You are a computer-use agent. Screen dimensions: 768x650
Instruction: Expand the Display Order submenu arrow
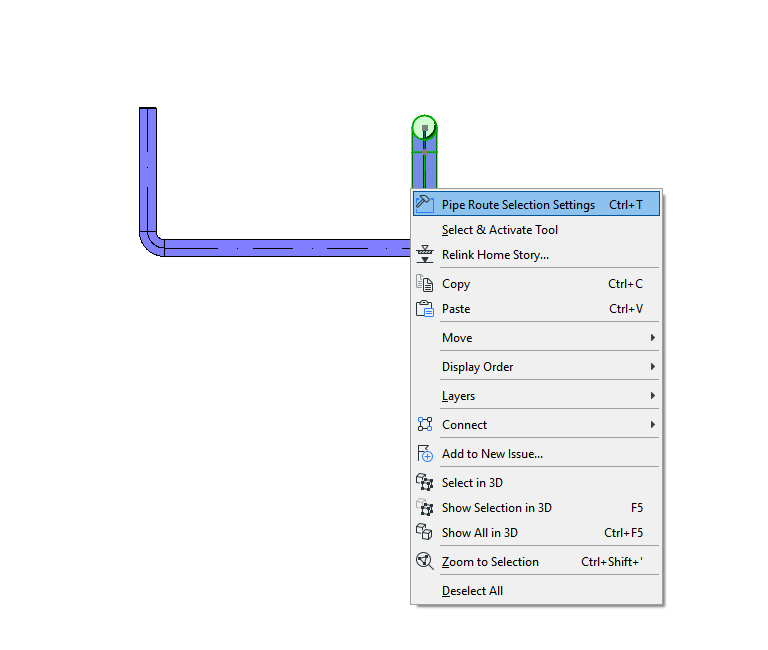(652, 366)
